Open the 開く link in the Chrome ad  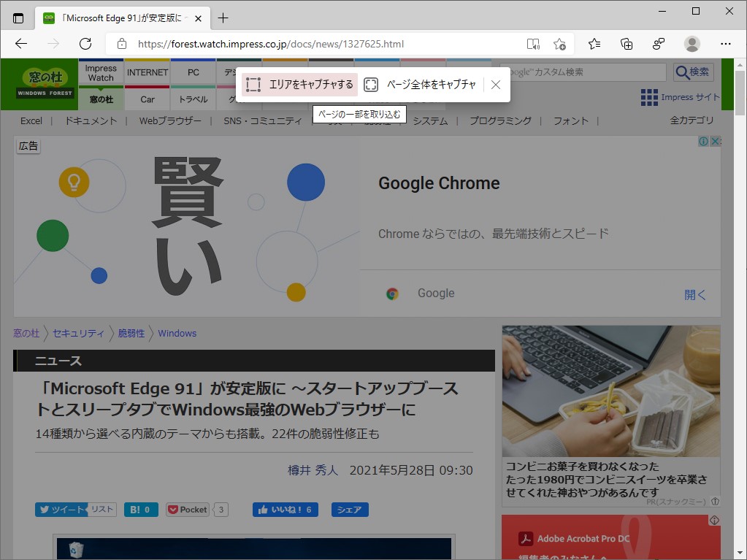[694, 293]
